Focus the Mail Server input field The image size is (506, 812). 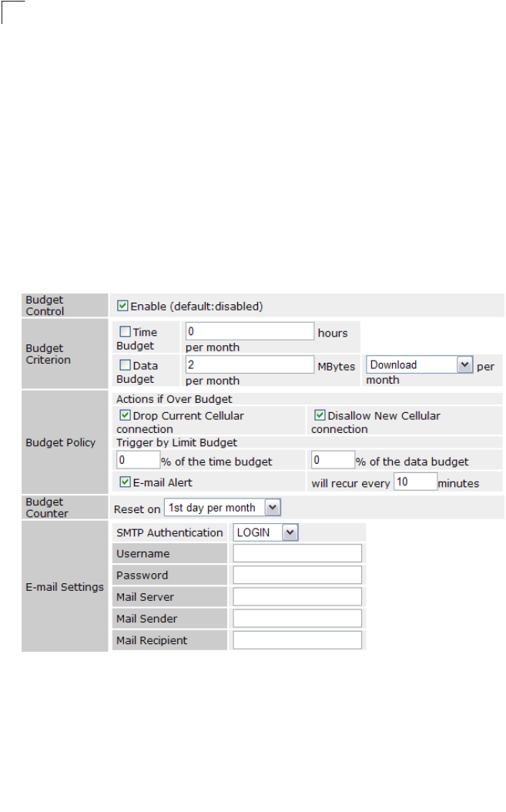click(x=297, y=596)
